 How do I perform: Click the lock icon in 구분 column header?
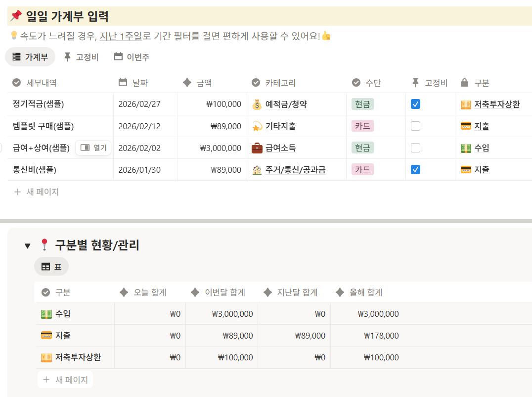[x=464, y=82]
